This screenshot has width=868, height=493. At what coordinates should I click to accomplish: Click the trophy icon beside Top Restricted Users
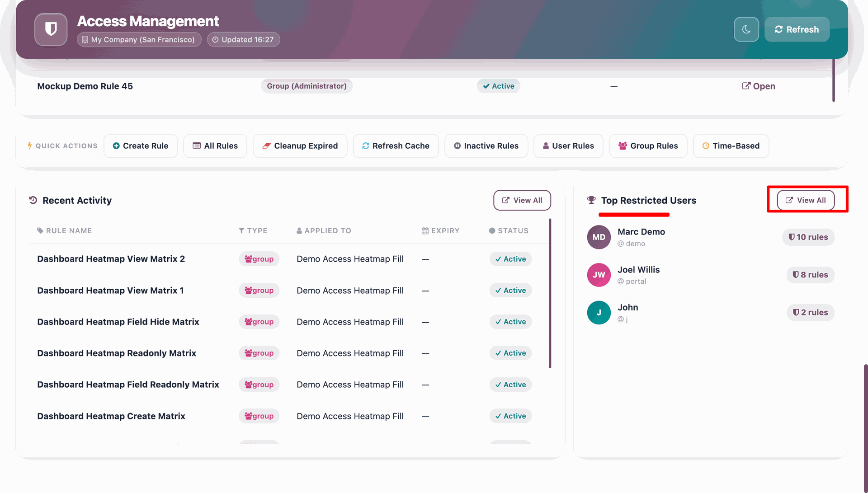click(x=591, y=200)
